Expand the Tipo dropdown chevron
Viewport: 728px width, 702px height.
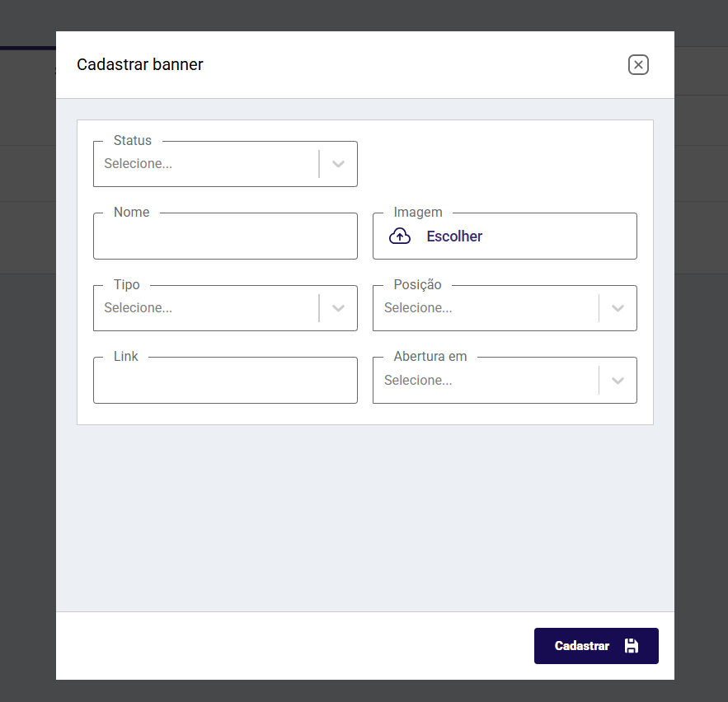[x=339, y=308]
